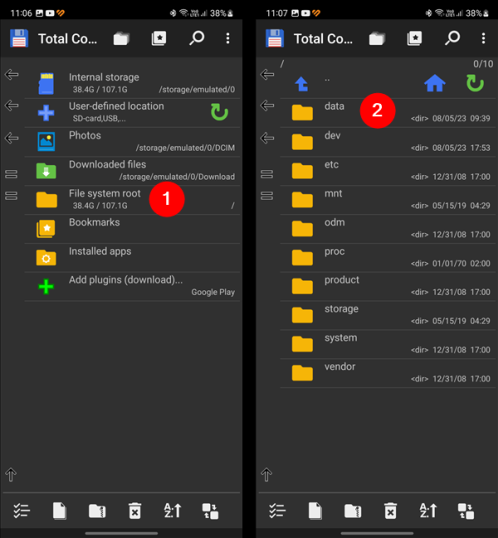The width and height of the screenshot is (498, 538).
Task: Tap the blue Home icon
Action: click(435, 83)
